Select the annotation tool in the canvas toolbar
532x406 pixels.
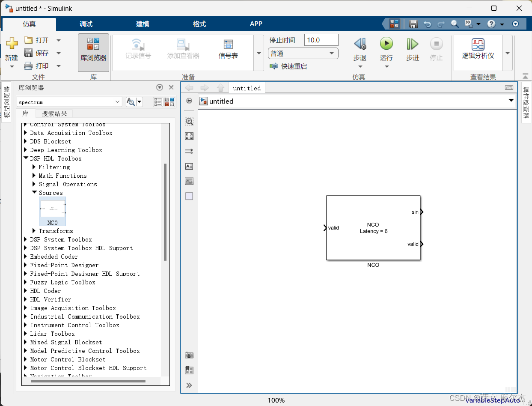(x=189, y=166)
